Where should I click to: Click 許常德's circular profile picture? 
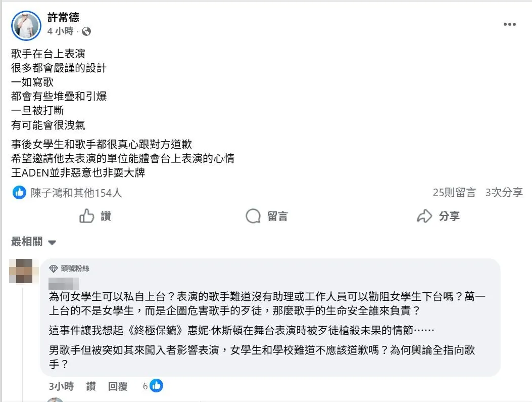coord(26,25)
